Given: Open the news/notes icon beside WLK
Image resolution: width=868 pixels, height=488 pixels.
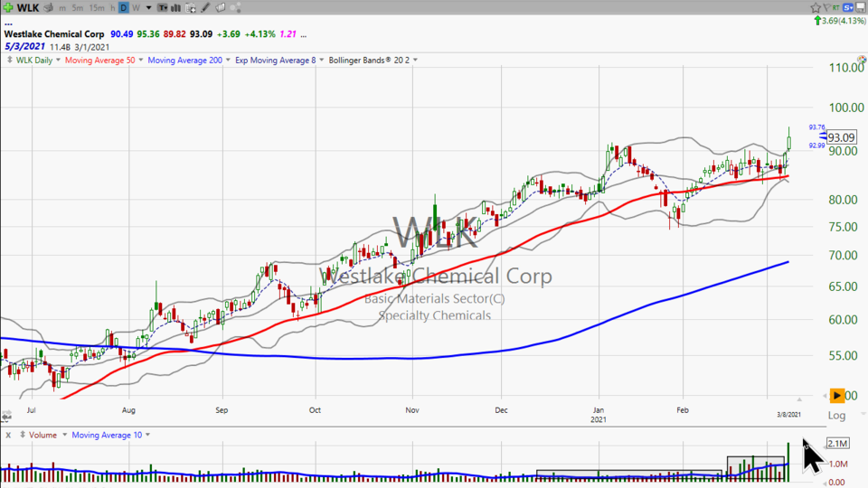Looking at the screenshot, I should [x=49, y=8].
